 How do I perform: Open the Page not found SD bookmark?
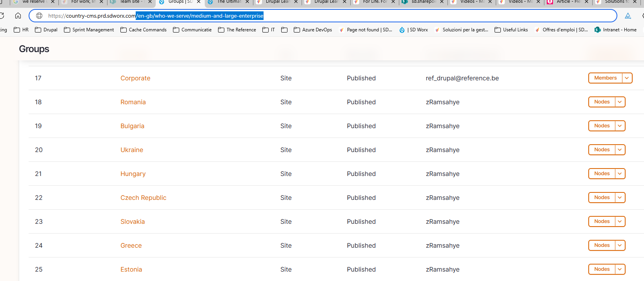tap(366, 30)
